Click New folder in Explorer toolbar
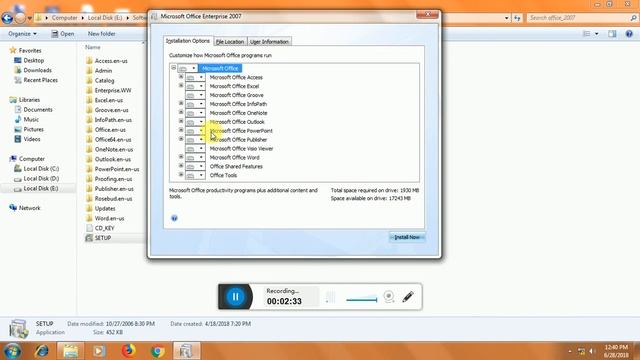The width and height of the screenshot is (640, 360). coord(102,34)
